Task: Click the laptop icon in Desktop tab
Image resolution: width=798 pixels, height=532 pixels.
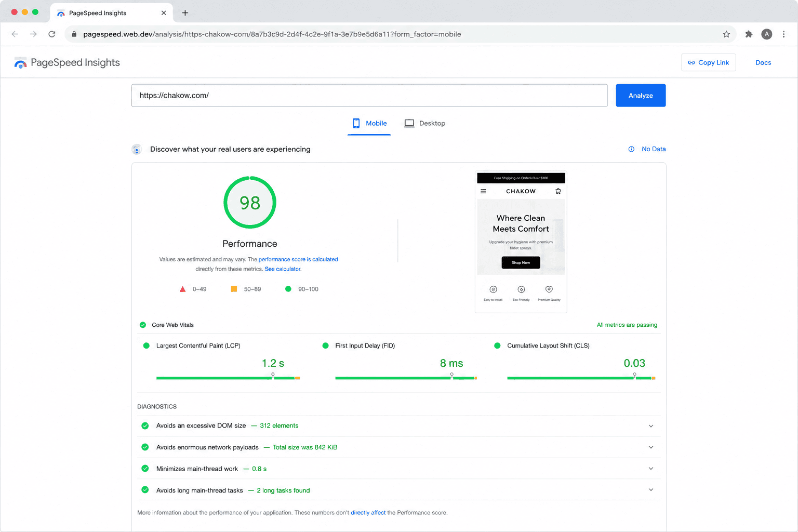Action: pos(409,123)
